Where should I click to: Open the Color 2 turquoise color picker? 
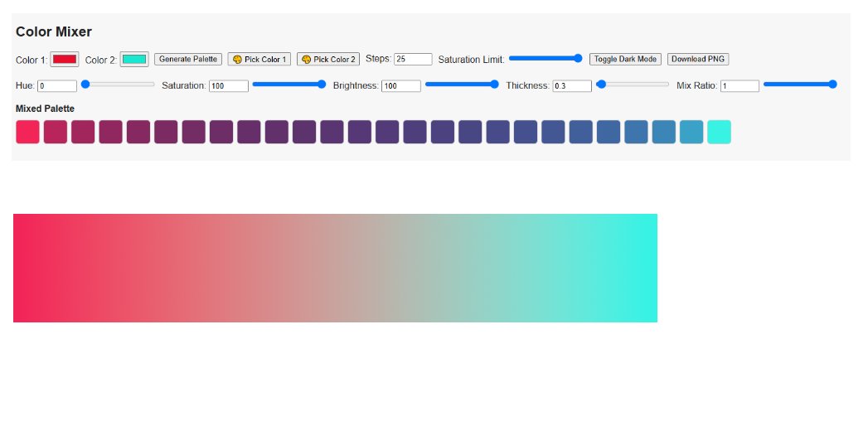point(134,59)
